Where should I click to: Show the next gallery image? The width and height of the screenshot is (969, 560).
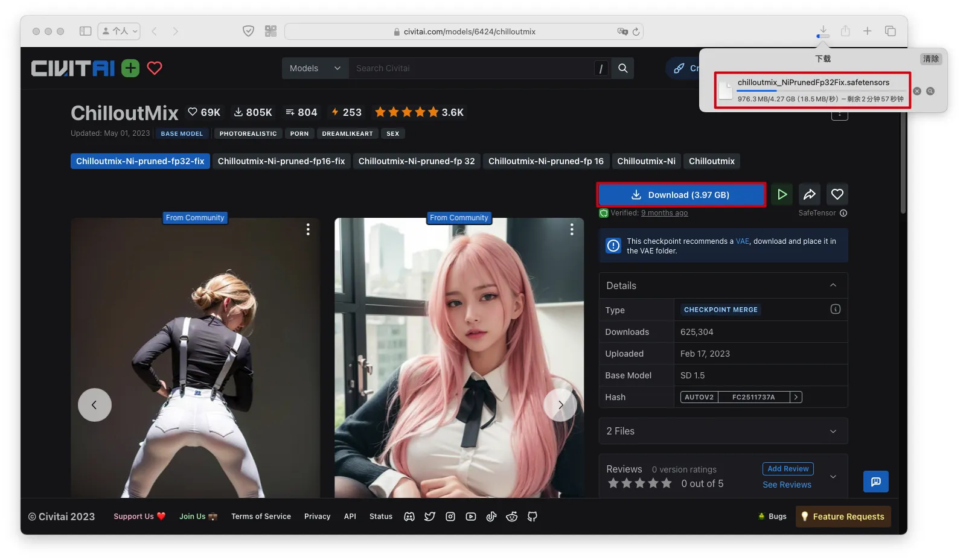coord(560,405)
